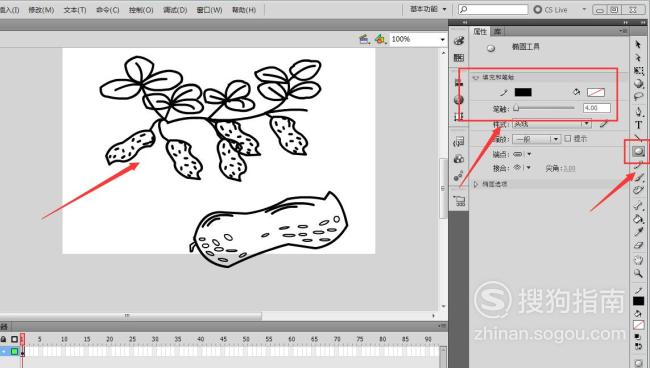
Task: Toggle layer lock in timeline
Action: [x=3, y=339]
